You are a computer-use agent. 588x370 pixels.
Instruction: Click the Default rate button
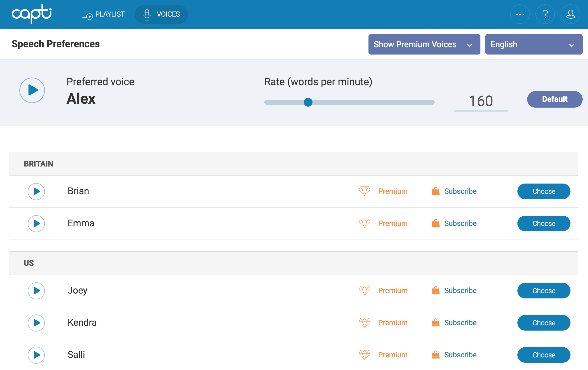(555, 99)
